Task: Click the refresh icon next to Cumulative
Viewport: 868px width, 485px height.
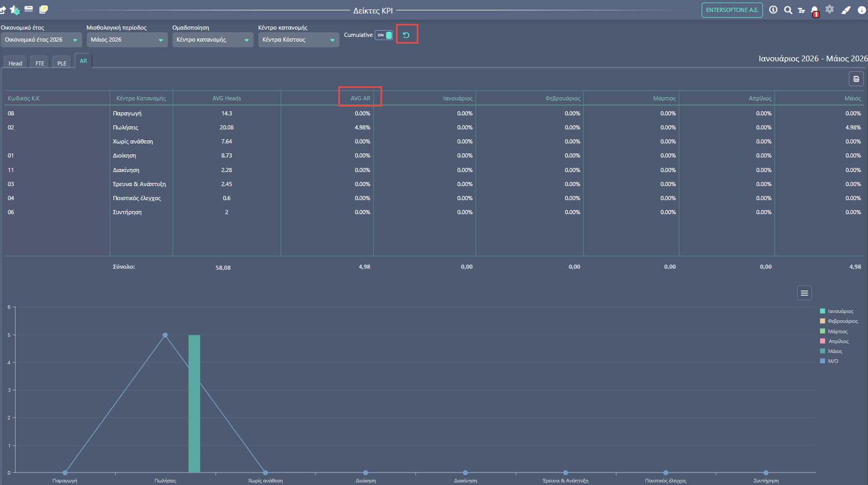Action: pos(406,35)
